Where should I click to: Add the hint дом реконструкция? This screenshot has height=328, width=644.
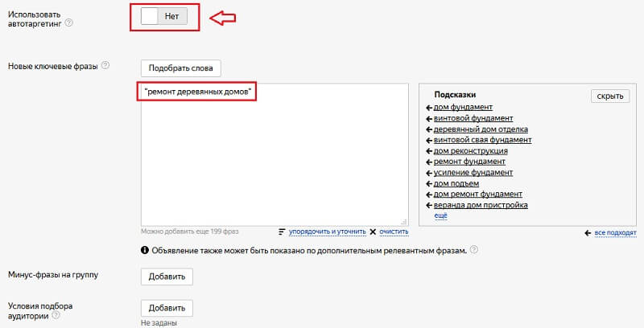(x=471, y=151)
